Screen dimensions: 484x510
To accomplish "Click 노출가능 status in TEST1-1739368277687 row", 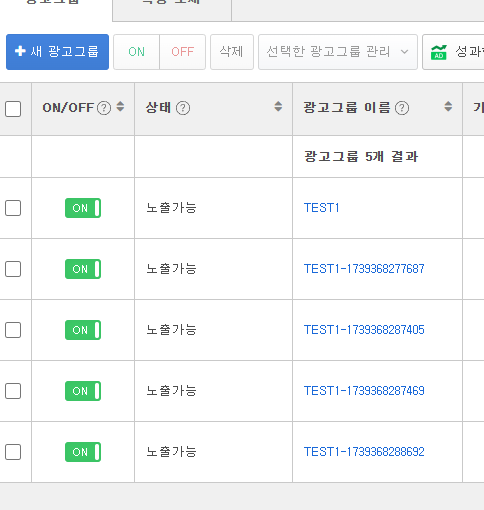I will (x=171, y=269).
